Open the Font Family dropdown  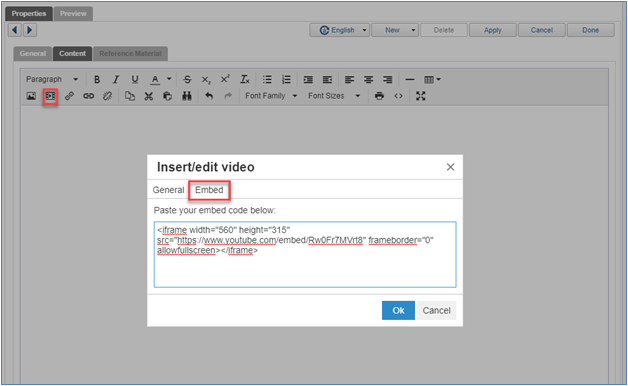point(271,96)
